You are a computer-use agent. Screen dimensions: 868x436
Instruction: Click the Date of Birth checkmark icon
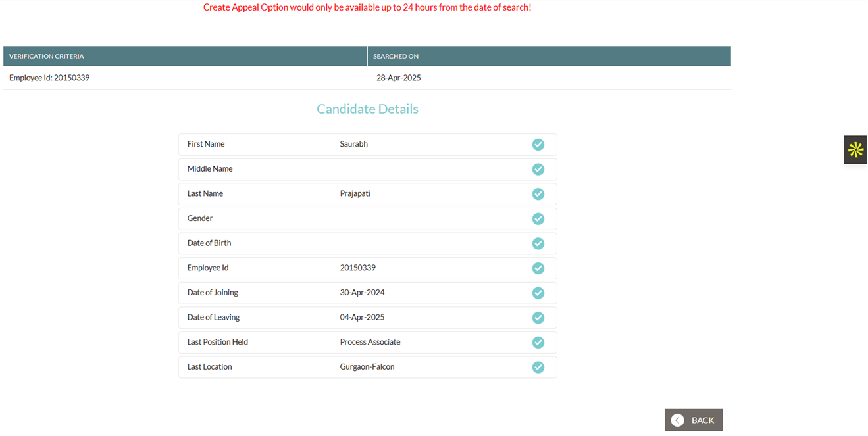click(x=538, y=243)
